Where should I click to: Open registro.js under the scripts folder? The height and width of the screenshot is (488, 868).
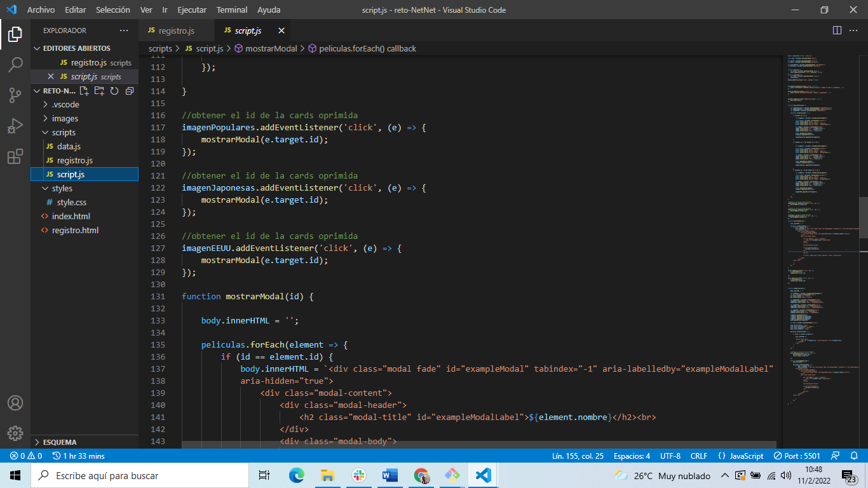[85, 160]
